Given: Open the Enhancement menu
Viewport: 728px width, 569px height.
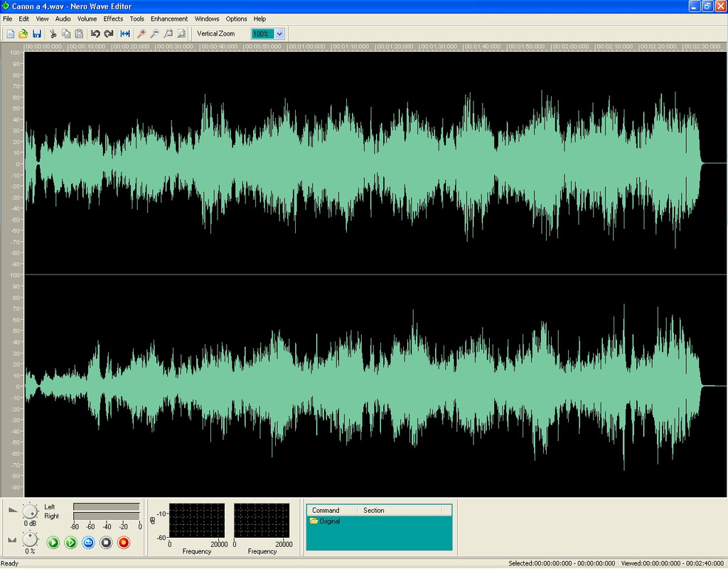Looking at the screenshot, I should click(x=169, y=19).
